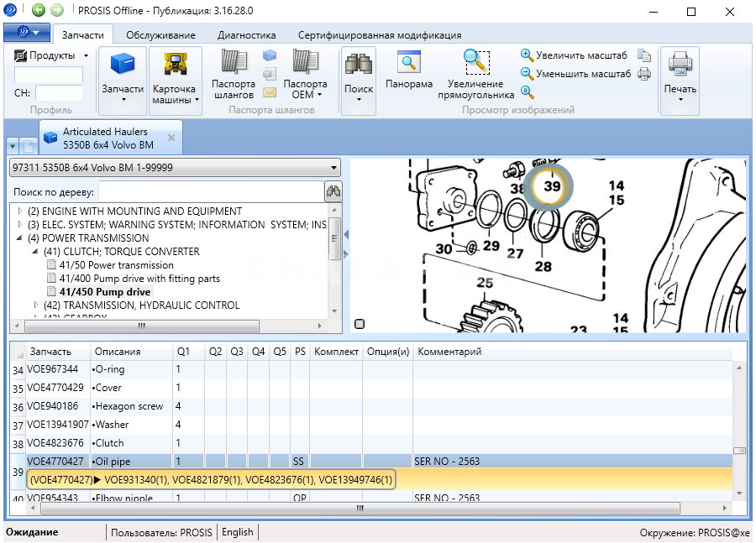The height and width of the screenshot is (543, 756).
Task: Switch to the Запчасти ribbon tab
Action: click(x=83, y=35)
